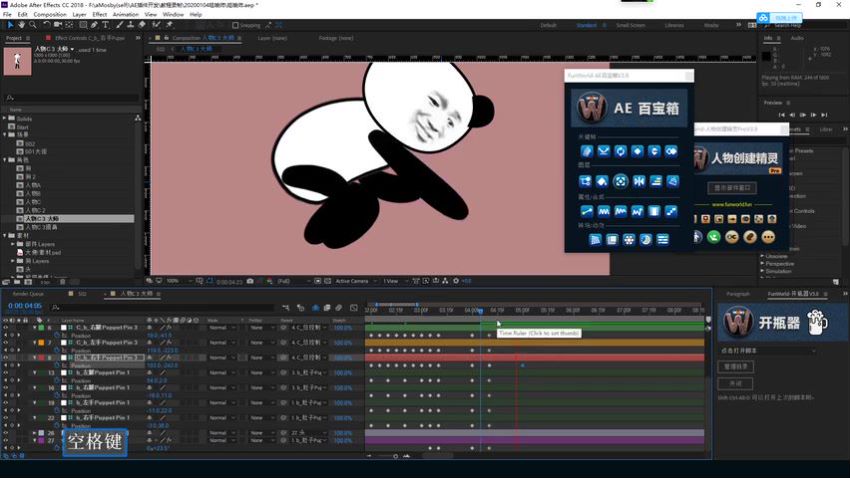Expand Perspective effects category

tap(762, 263)
